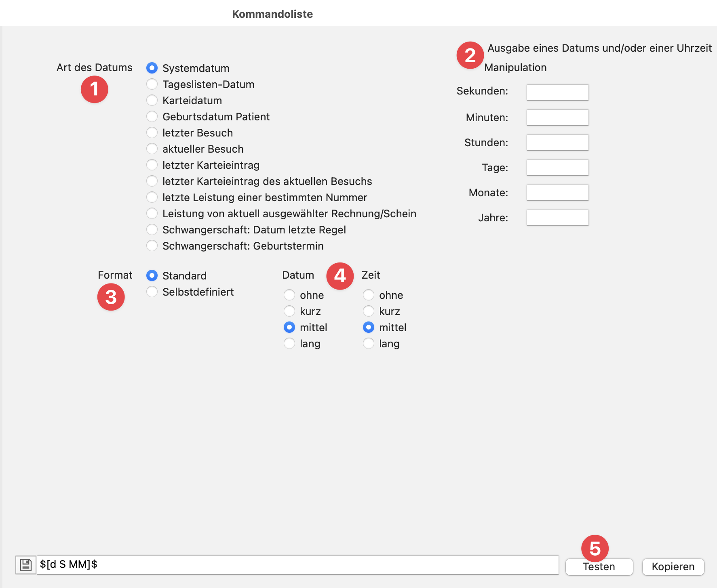Select the Tageslisten-Datum radio option
Viewport: 717px width, 588px height.
(x=152, y=84)
